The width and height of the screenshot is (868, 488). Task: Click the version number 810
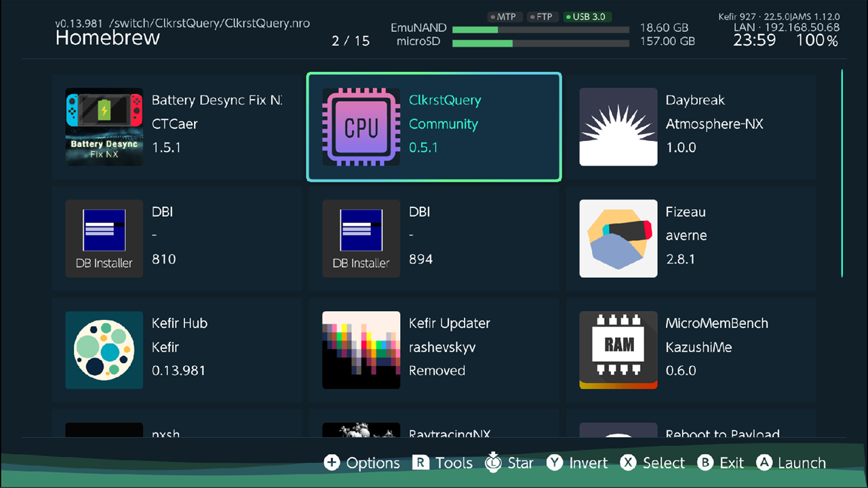tap(164, 259)
